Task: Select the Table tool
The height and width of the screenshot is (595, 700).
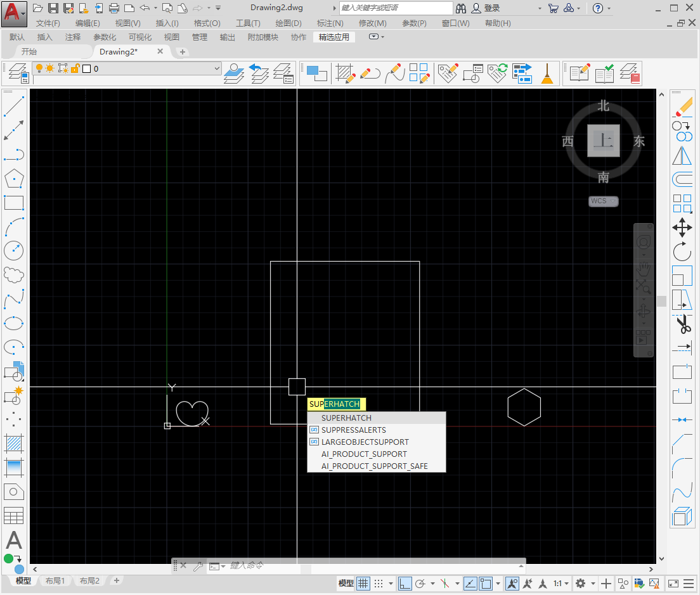Action: coord(14,516)
